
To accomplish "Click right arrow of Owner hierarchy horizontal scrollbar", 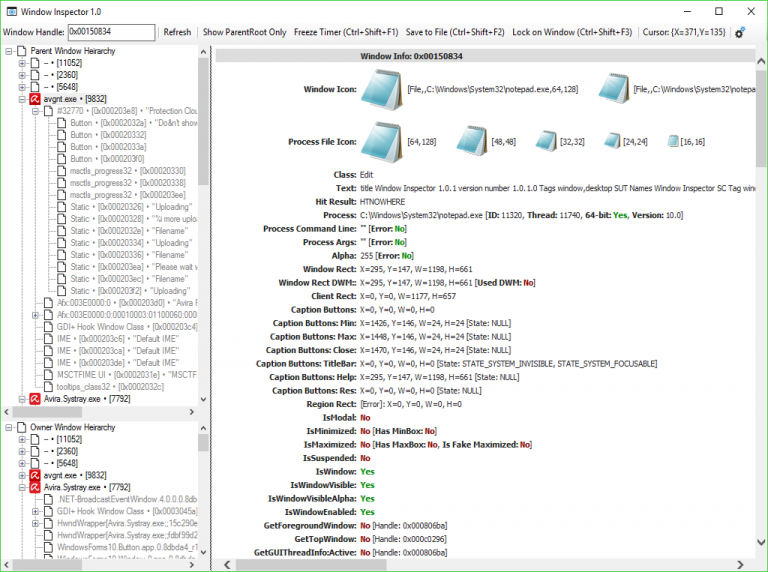I will pyautogui.click(x=192, y=565).
